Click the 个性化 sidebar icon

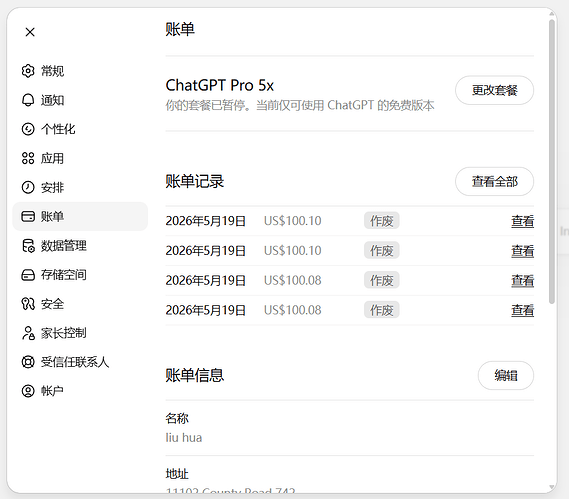coord(28,129)
